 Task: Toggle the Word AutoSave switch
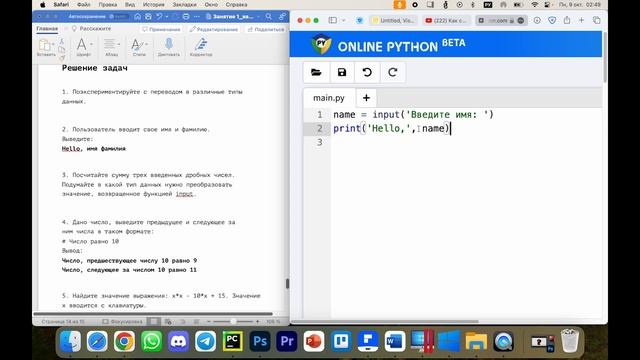click(x=119, y=17)
